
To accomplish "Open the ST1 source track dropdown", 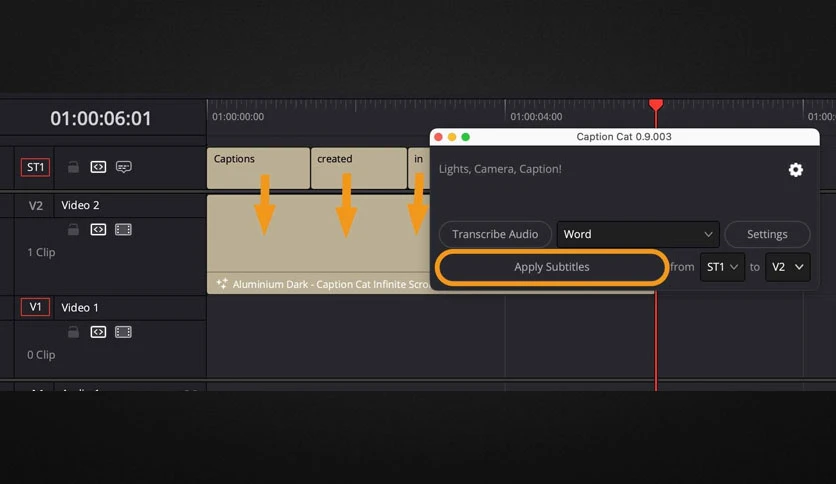I will 722,267.
